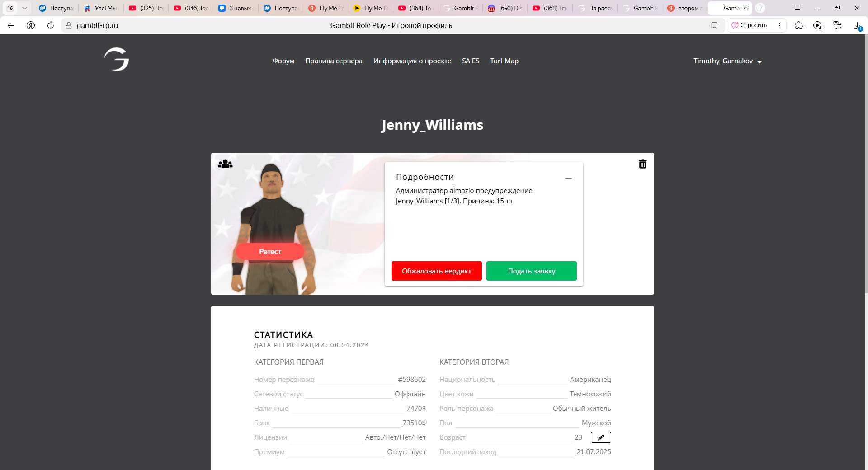The width and height of the screenshot is (868, 470).
Task: Switch to the Fly Me To YouTube tab
Action: 370,8
